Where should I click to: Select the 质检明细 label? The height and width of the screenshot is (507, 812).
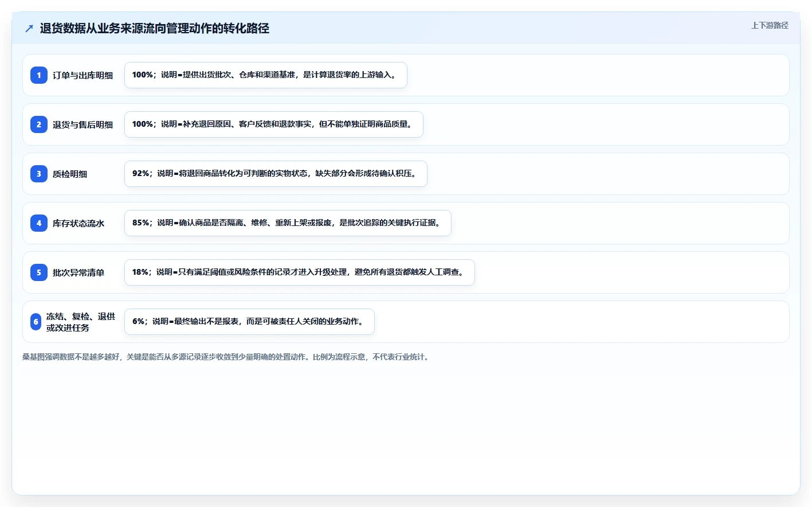coord(70,174)
